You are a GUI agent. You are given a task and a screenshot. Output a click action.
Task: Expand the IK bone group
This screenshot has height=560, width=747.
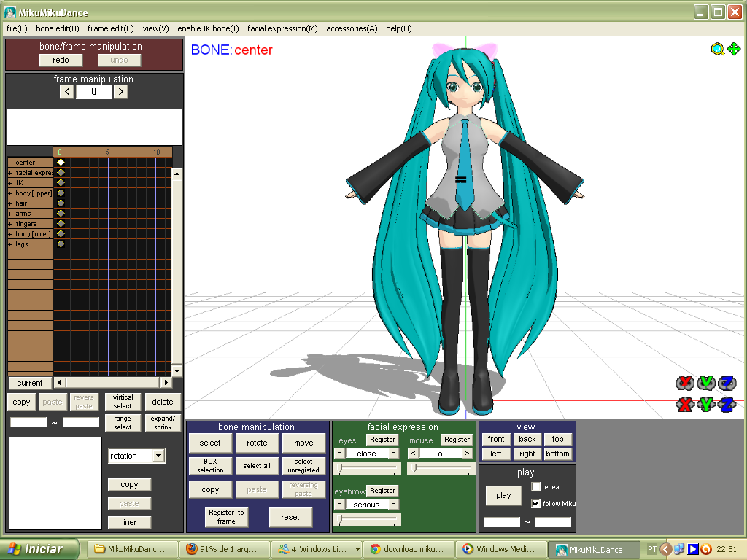coord(10,183)
